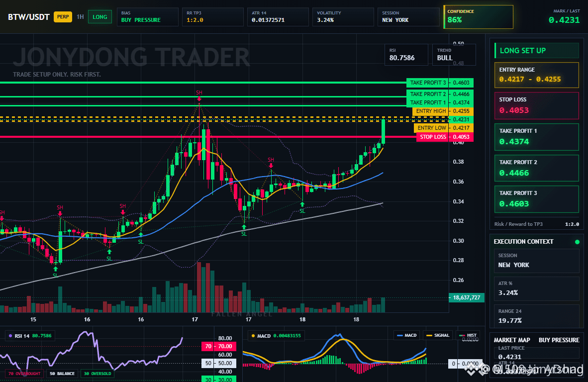Screen dimensions: 588x382
Task: Click the RSI 80.7586 box on chart
Action: pos(406,55)
